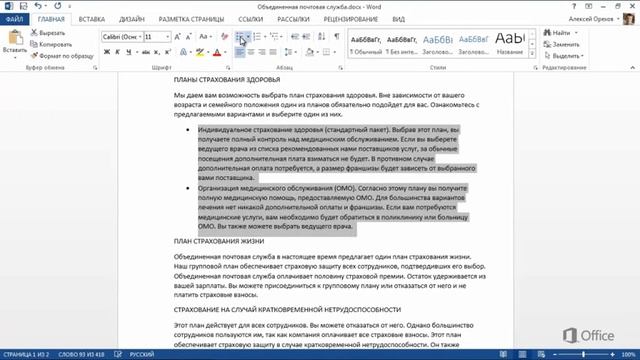Toggle underline (Ч) formatting
The image size is (640, 360).
click(129, 52)
